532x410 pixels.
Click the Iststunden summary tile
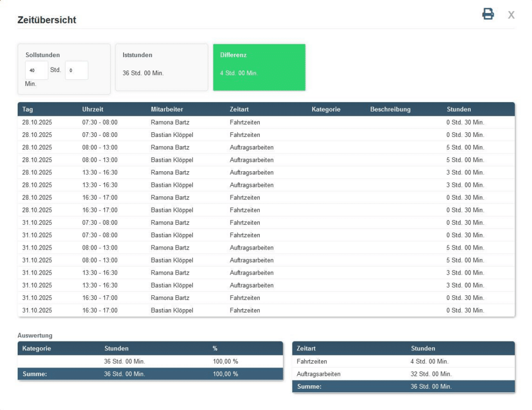[161, 67]
